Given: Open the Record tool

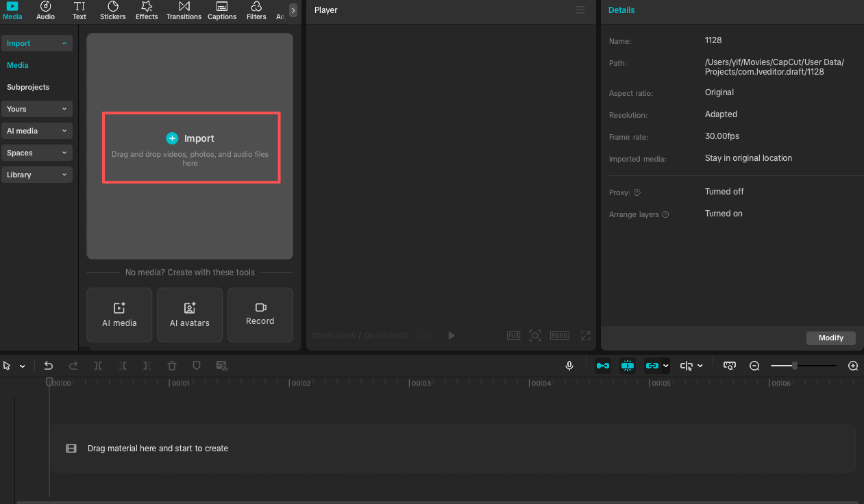Looking at the screenshot, I should tap(260, 315).
